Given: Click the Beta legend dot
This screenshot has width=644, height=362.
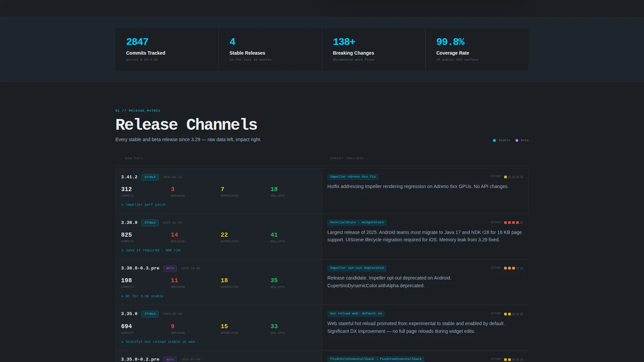Looking at the screenshot, I should click(517, 140).
